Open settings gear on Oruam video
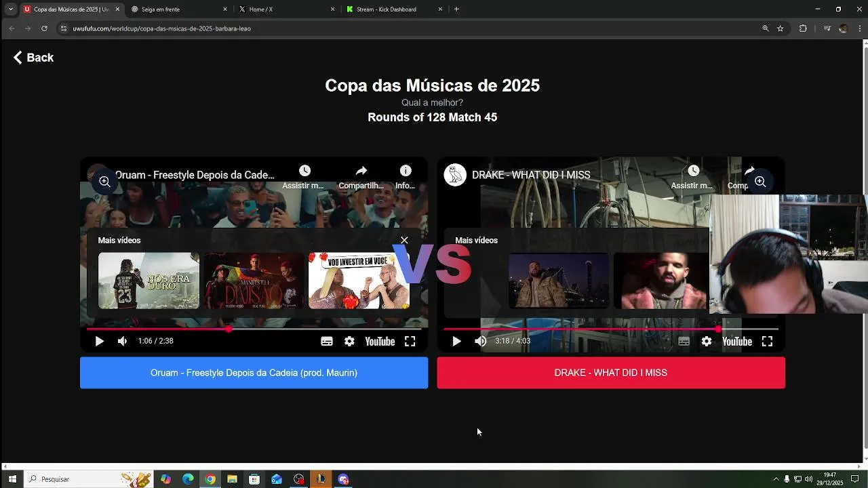868x488 pixels. tap(349, 342)
